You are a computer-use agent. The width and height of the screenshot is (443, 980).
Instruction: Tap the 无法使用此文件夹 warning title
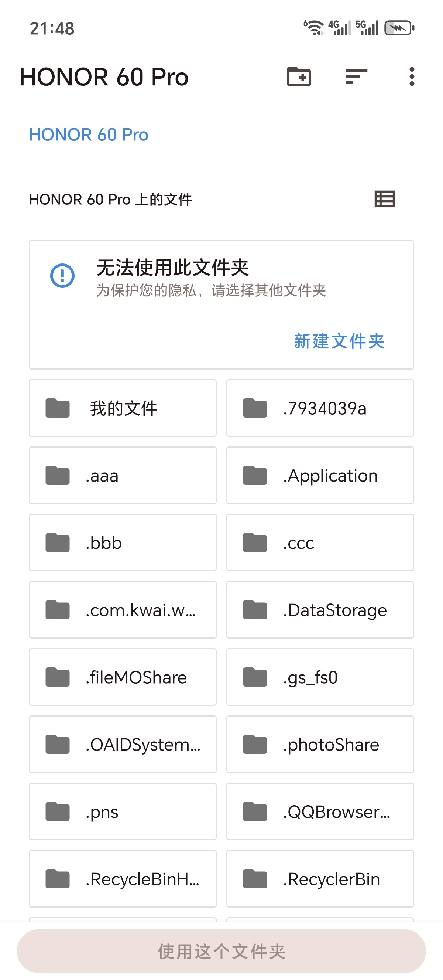(x=172, y=268)
